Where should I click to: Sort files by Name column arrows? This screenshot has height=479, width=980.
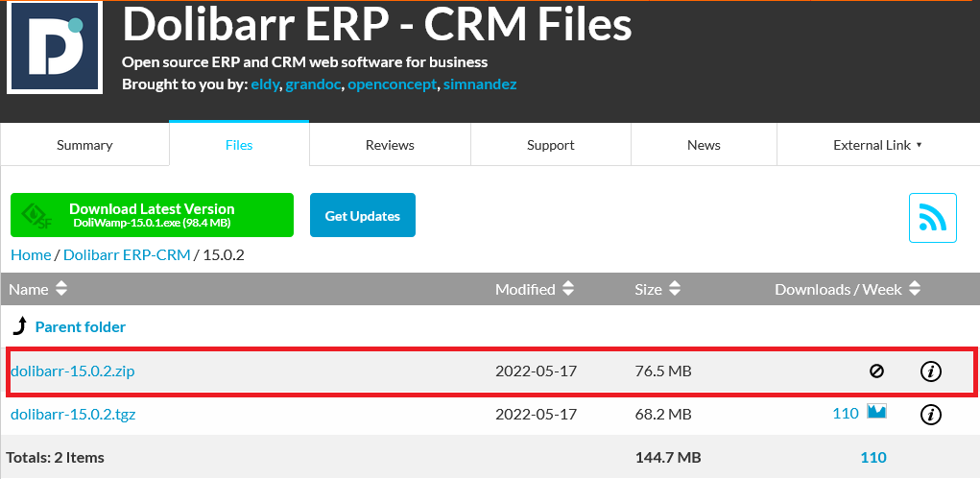(60, 289)
